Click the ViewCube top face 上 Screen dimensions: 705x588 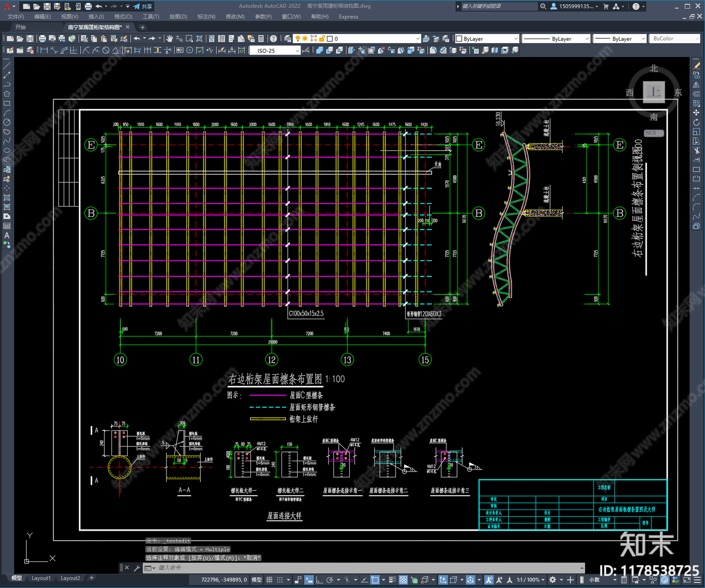click(653, 92)
